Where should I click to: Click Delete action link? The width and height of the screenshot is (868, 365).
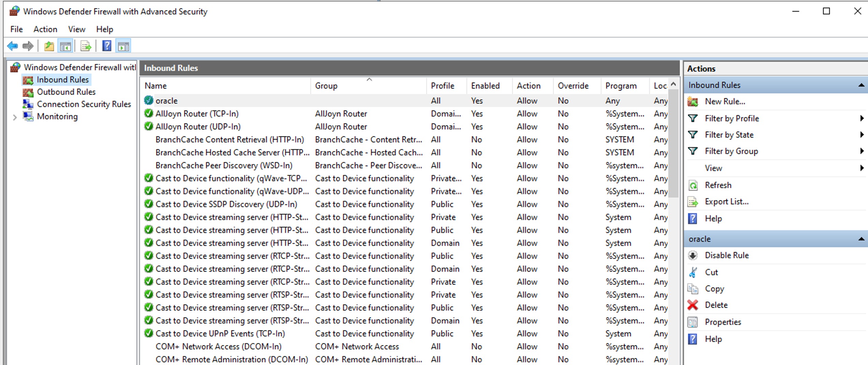(x=716, y=305)
